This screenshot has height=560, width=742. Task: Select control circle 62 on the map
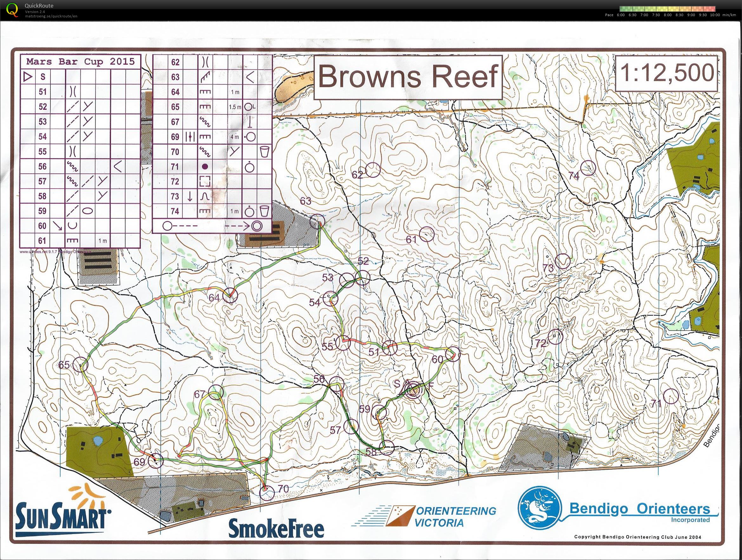click(x=373, y=170)
